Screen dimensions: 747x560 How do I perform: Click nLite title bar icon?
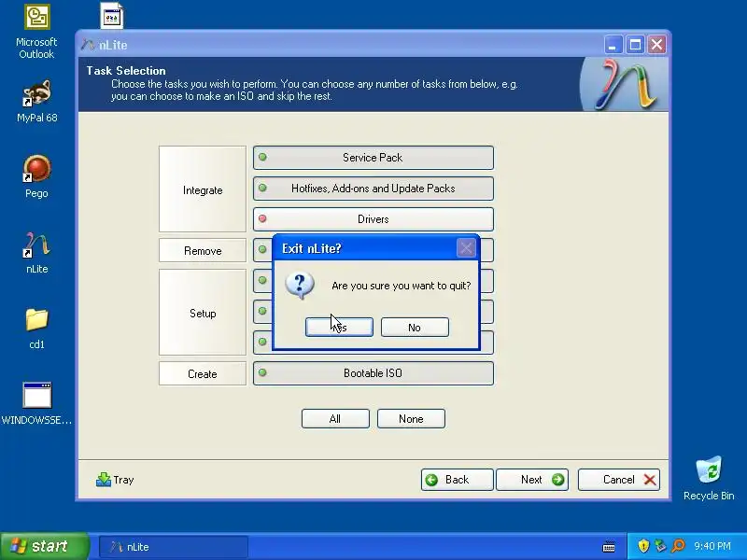(x=88, y=45)
